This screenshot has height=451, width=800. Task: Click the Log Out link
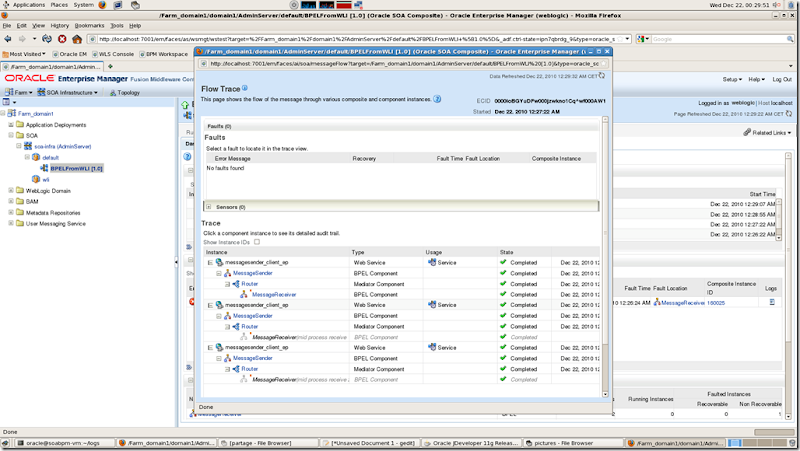coord(782,80)
